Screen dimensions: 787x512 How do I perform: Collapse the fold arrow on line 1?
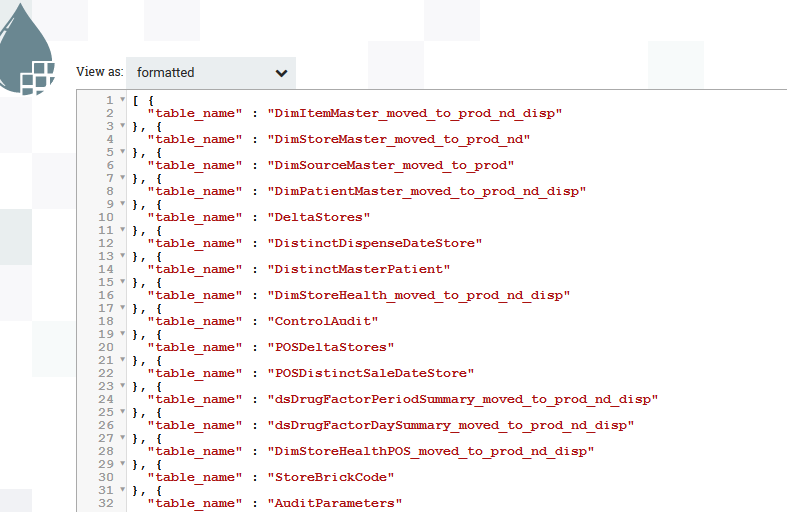point(122,100)
